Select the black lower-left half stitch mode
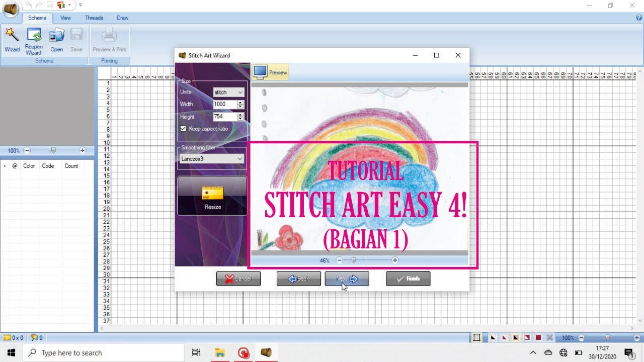 (493, 338)
